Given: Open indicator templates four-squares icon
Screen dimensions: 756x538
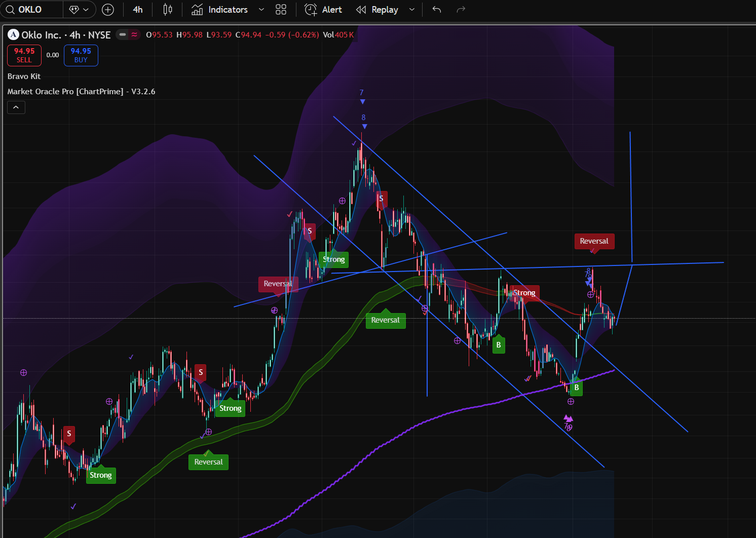Looking at the screenshot, I should pos(281,10).
